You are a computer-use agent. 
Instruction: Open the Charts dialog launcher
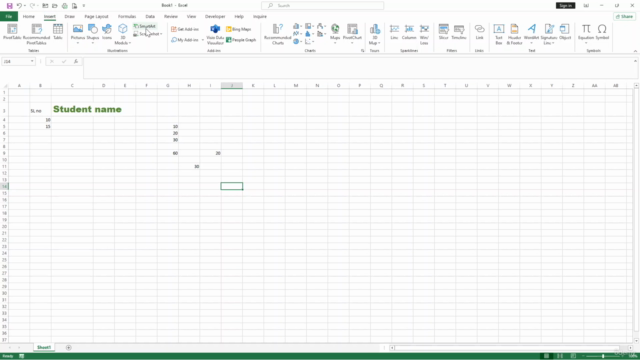[362, 51]
